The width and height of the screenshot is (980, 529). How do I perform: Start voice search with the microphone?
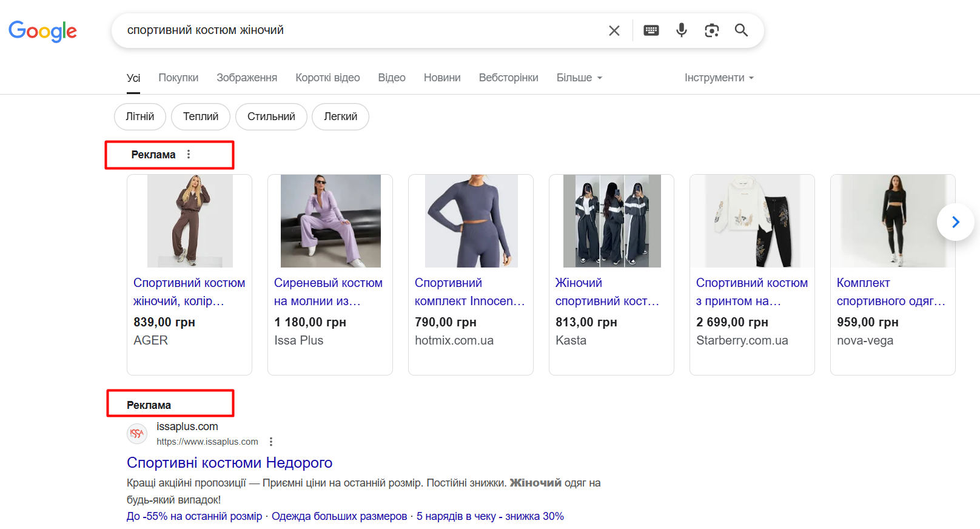click(682, 30)
